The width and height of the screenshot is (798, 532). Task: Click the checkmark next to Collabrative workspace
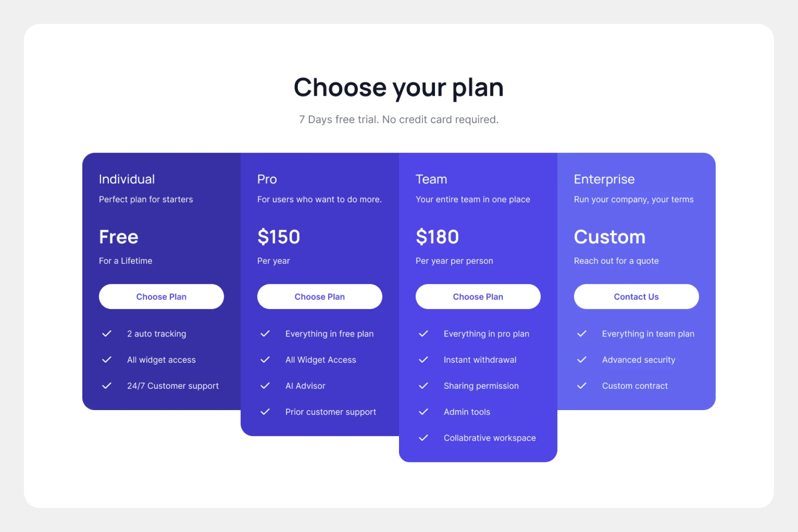(x=423, y=438)
